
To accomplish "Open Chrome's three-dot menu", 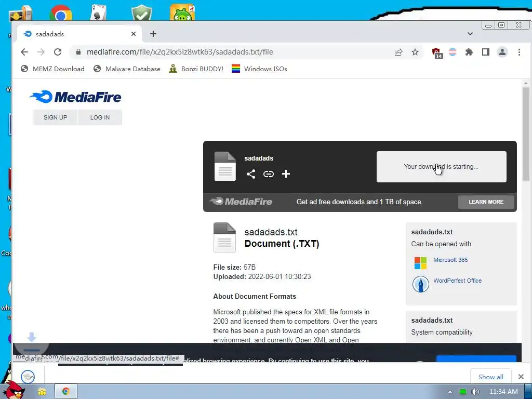I will coord(519,52).
